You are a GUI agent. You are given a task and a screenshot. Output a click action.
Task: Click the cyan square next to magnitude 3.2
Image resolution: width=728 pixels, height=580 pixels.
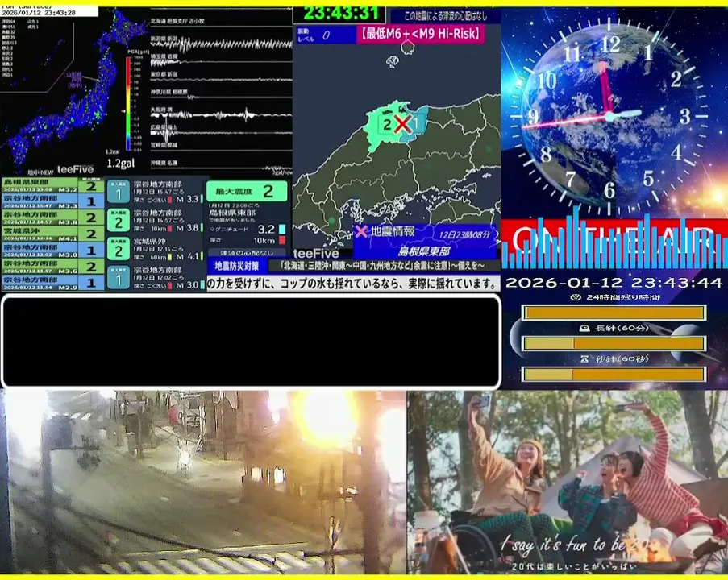coord(282,230)
